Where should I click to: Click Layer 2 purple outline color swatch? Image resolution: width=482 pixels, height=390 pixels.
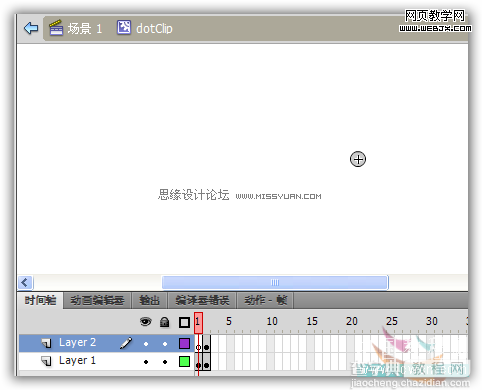click(184, 343)
